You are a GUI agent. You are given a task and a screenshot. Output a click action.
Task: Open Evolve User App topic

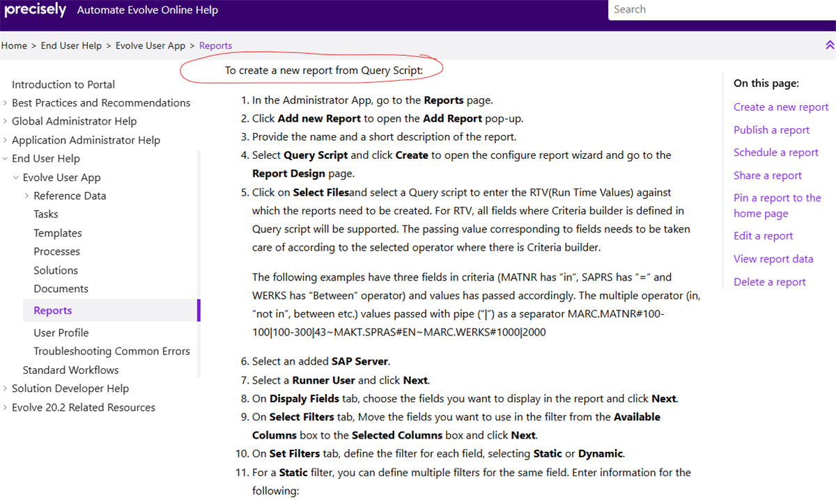[61, 178]
